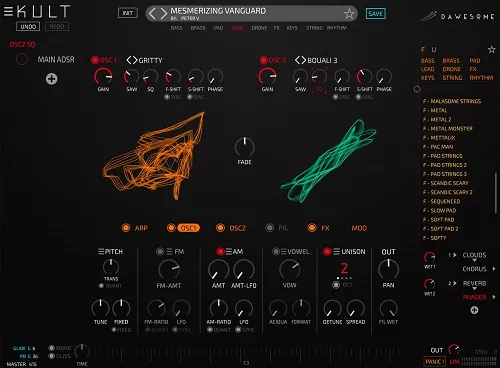Open the PITCH section menu icon
Viewport: 500px width, 368px height.
tap(101, 251)
